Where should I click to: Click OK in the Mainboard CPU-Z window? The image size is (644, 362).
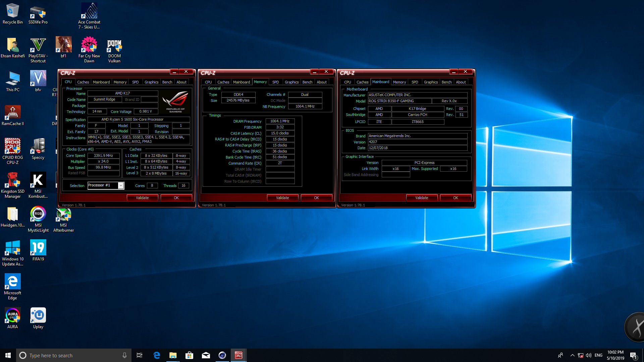click(x=455, y=197)
